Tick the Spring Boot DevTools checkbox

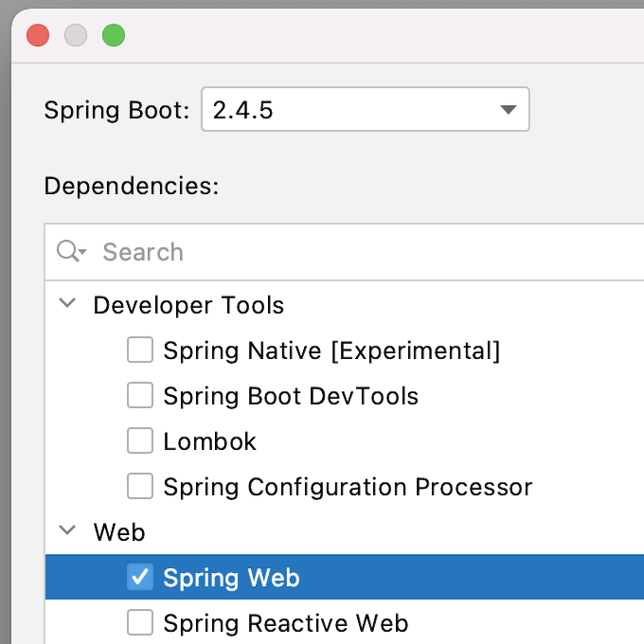point(140,396)
